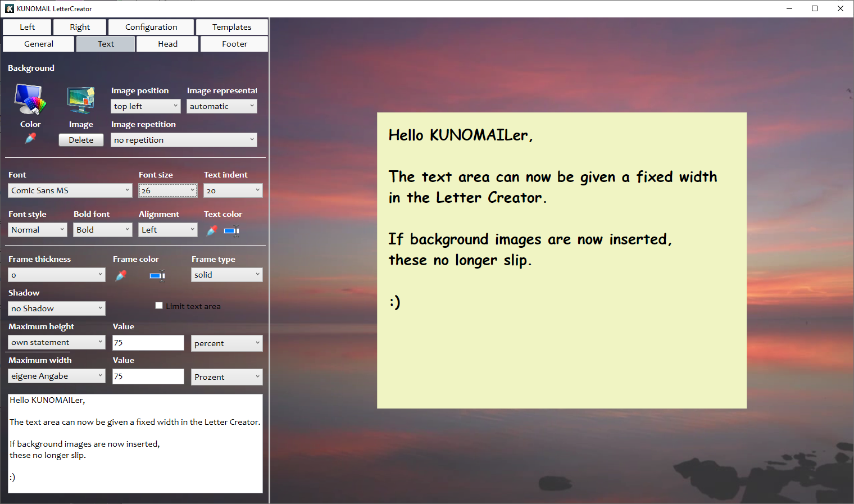Open the Alignment dropdown
This screenshot has width=854, height=504.
tap(168, 230)
